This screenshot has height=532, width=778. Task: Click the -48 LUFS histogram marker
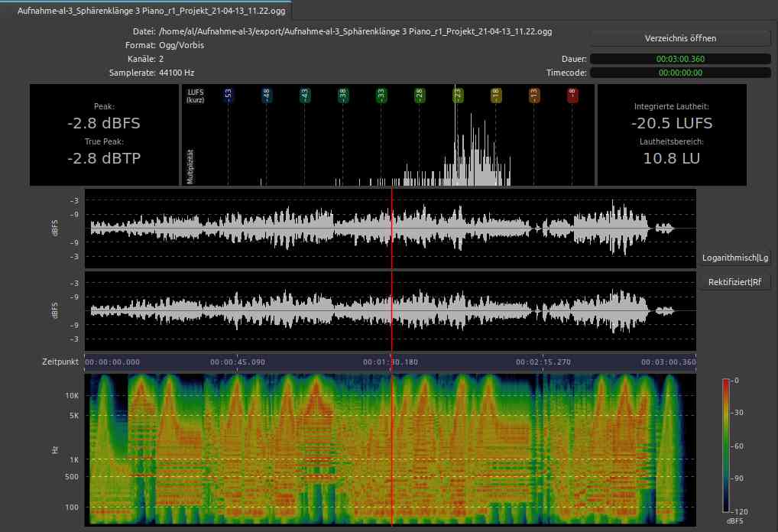click(x=267, y=95)
